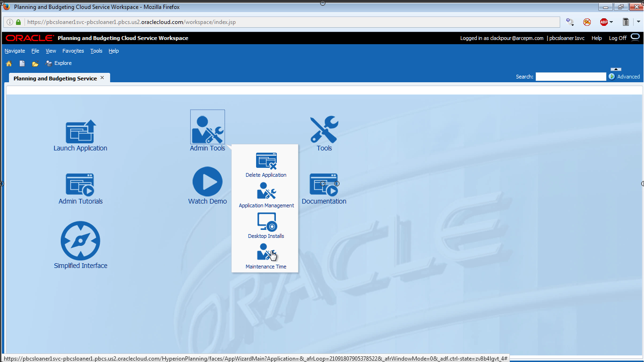This screenshot has width=644, height=362.
Task: Click the Open folder toolbar icon
Action: pyautogui.click(x=35, y=63)
